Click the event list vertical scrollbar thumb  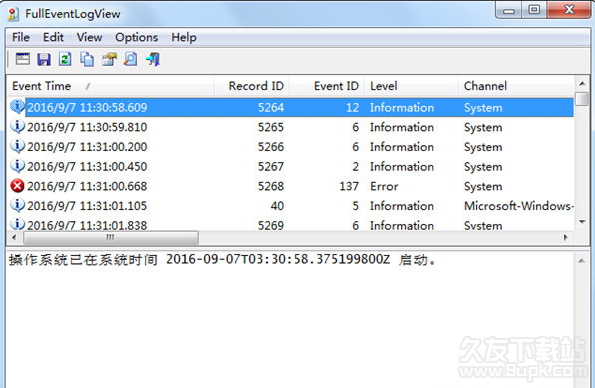582,99
